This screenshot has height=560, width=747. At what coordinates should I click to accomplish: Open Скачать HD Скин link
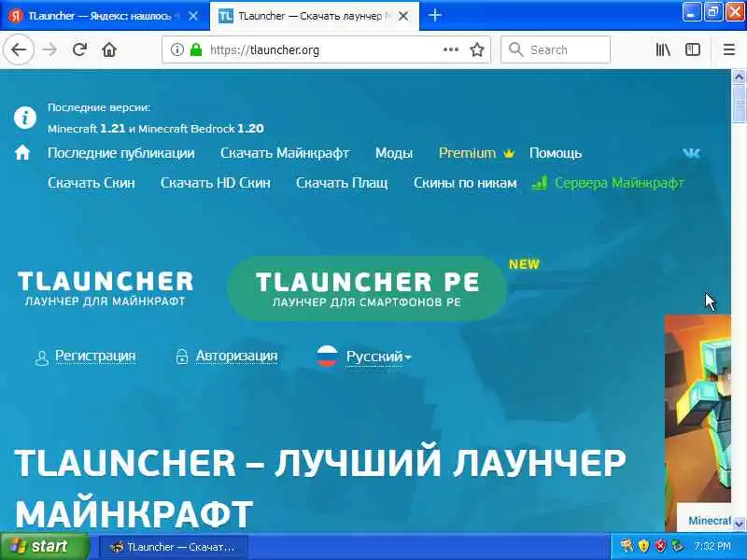[x=216, y=183]
